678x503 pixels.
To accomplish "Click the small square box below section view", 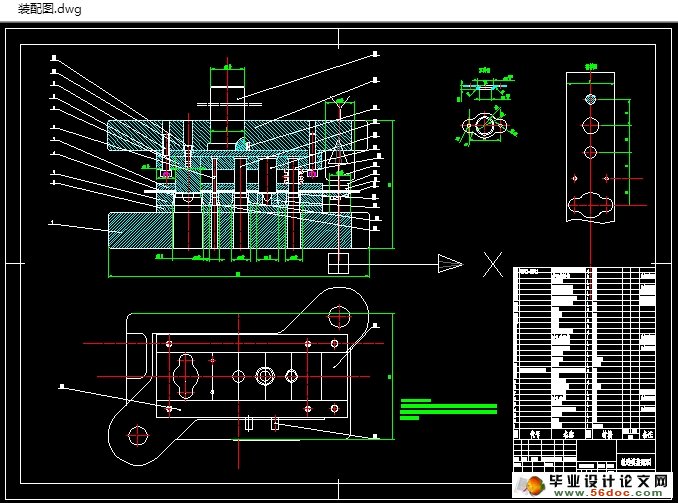I will (x=338, y=262).
